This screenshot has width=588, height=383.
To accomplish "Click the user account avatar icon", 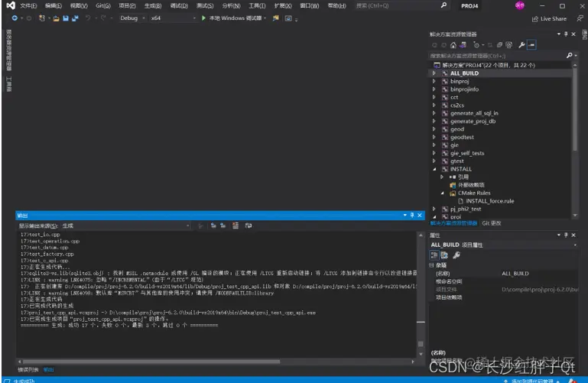I will pyautogui.click(x=520, y=5).
